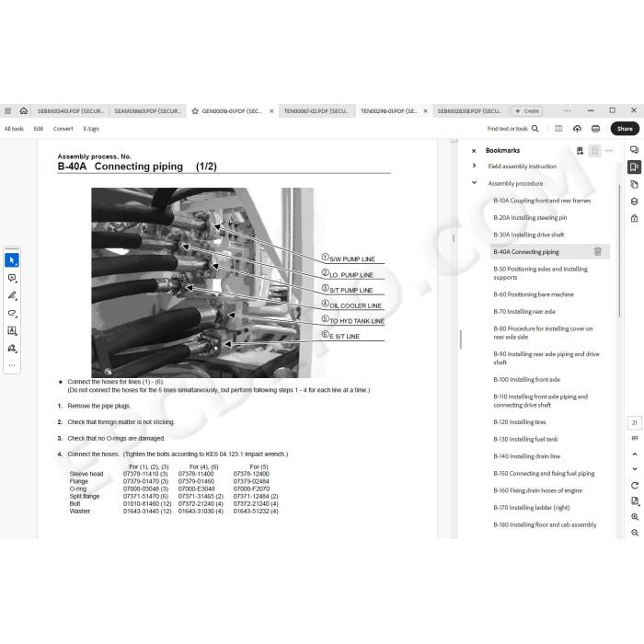644x644 pixels.
Task: Show more tools in left toolbar
Action: (x=12, y=364)
